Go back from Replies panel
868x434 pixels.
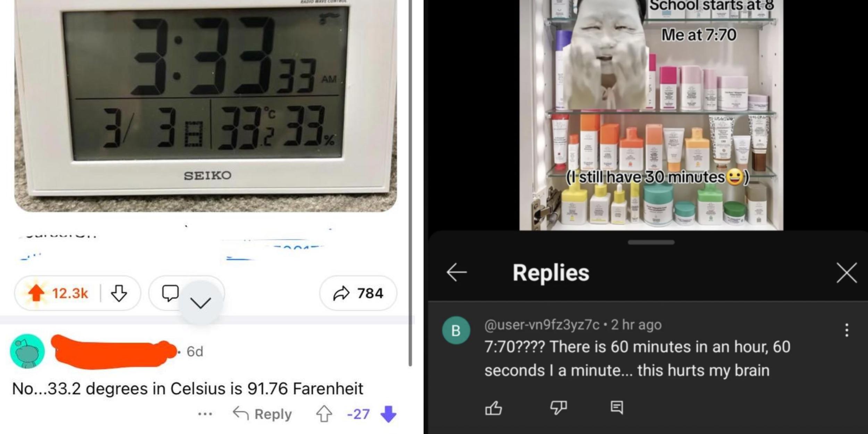click(457, 272)
